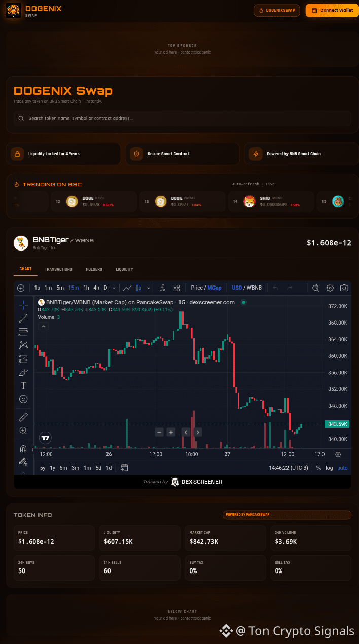Set timeframe to 1m
Screen dimensions: 359x644
[48, 288]
